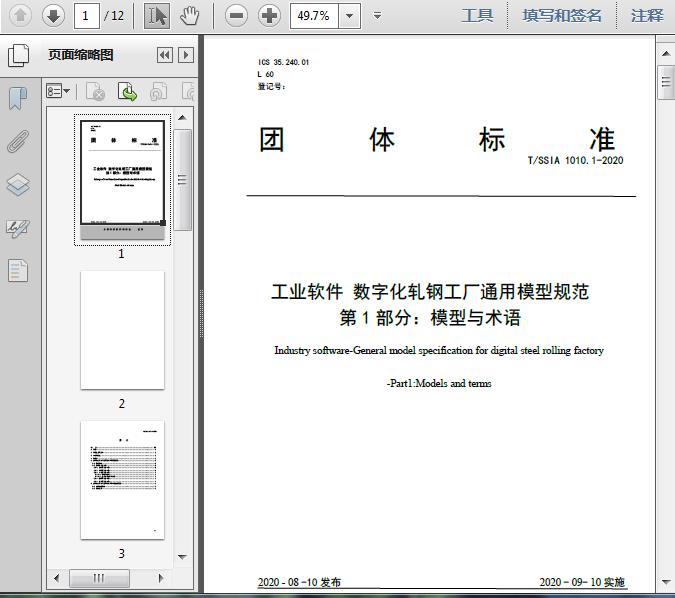Open the Layers panel
The height and width of the screenshot is (598, 675).
[x=18, y=185]
